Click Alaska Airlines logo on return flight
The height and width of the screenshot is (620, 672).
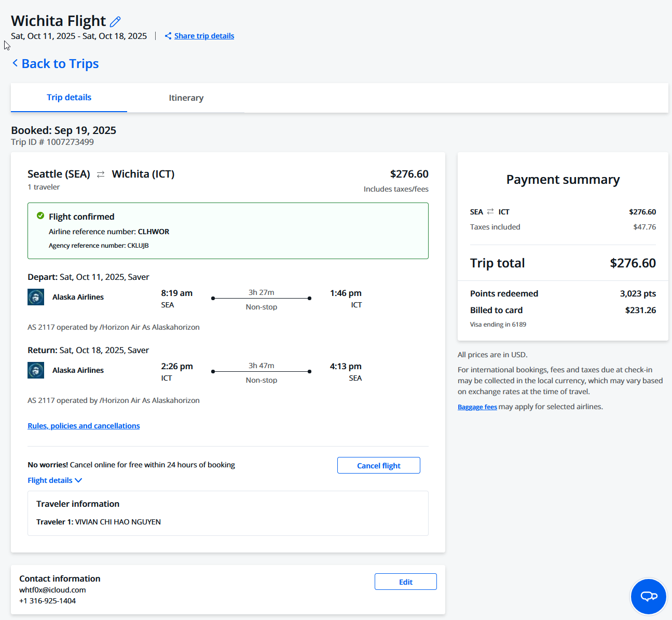coord(36,370)
